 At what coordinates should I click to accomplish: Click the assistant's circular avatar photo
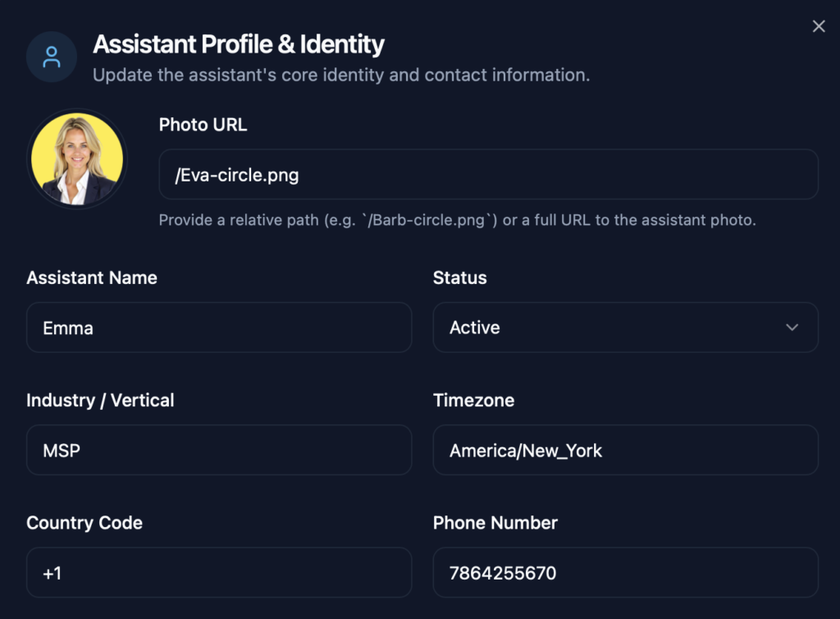click(77, 159)
